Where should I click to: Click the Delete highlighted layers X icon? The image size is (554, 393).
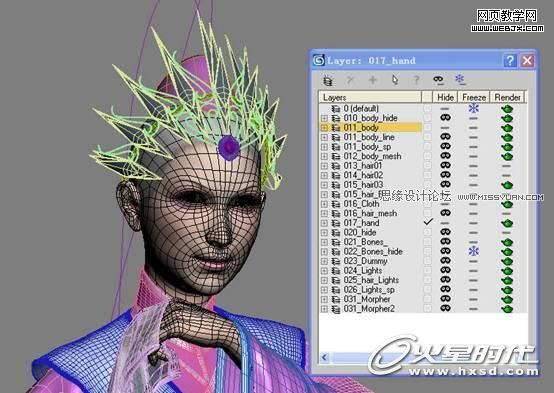click(350, 80)
